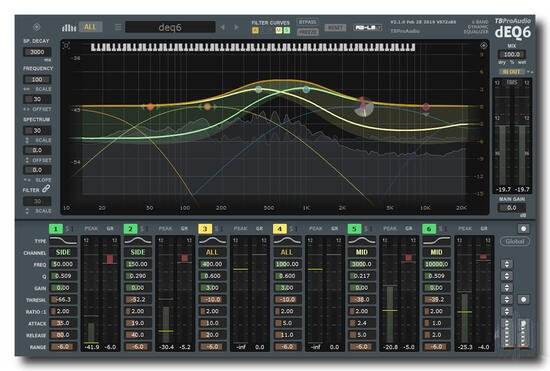Toggle band 4 enable button
Viewport: 550px width, 371px height.
point(280,229)
